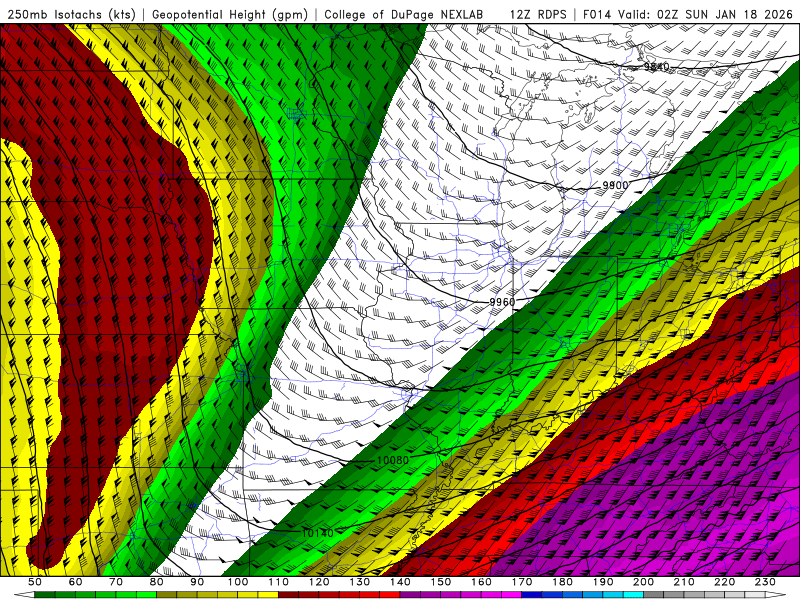Click the 70 label on the color scale

[x=116, y=582]
